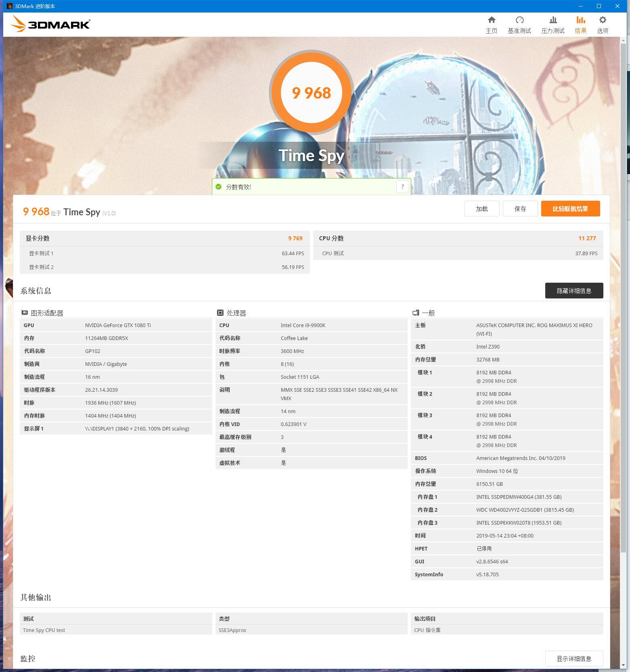Click SystemInfo version v5.18.705
The width and height of the screenshot is (630, 672).
click(x=487, y=574)
